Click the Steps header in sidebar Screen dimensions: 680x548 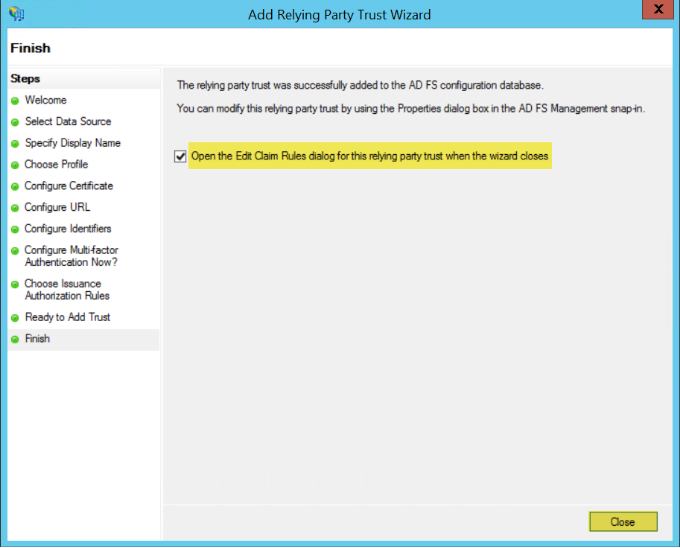pos(25,78)
